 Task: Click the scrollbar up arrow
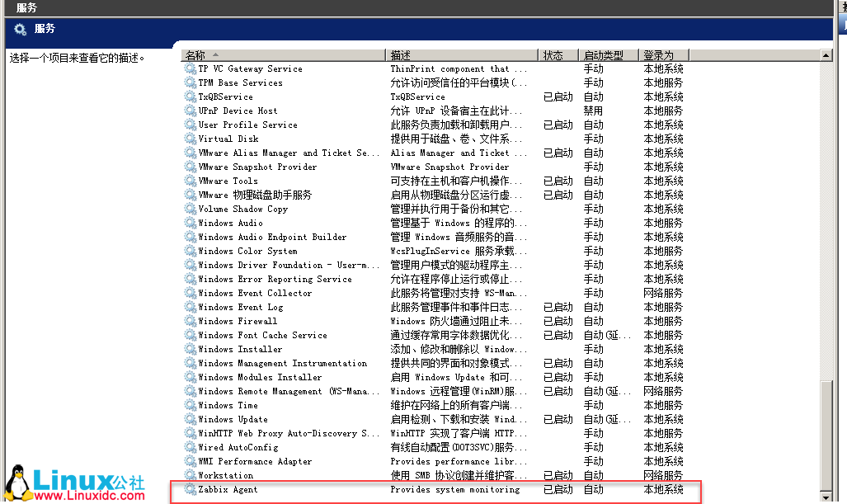point(826,54)
